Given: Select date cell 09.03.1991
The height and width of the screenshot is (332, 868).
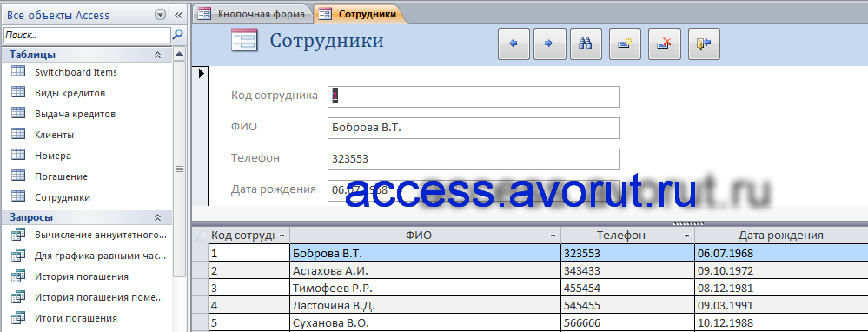Looking at the screenshot, I should [x=781, y=306].
